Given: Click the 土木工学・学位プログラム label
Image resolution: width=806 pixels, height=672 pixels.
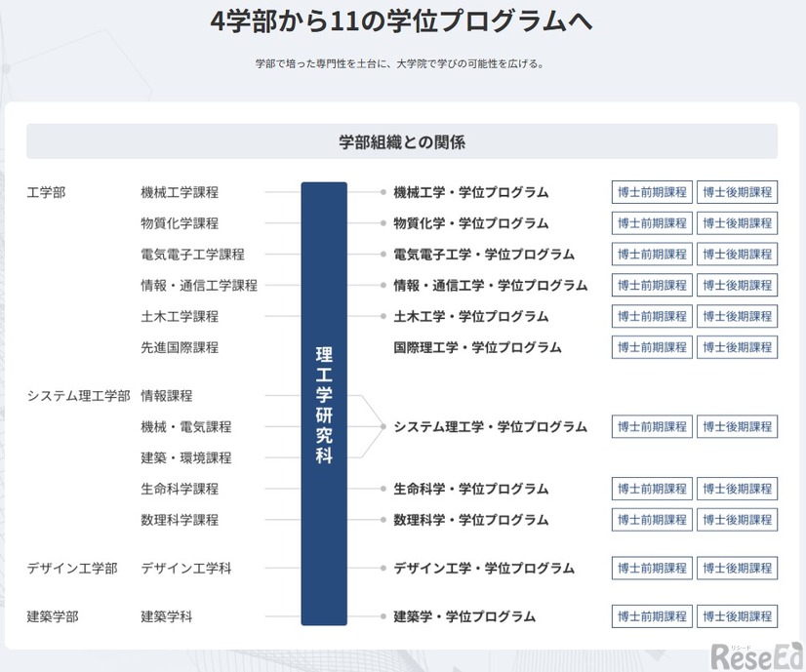Looking at the screenshot, I should [x=471, y=316].
